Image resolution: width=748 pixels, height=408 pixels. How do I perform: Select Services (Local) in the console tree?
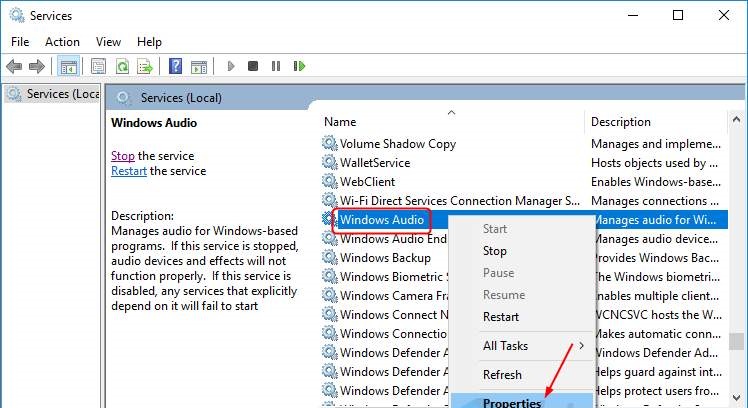coord(52,94)
